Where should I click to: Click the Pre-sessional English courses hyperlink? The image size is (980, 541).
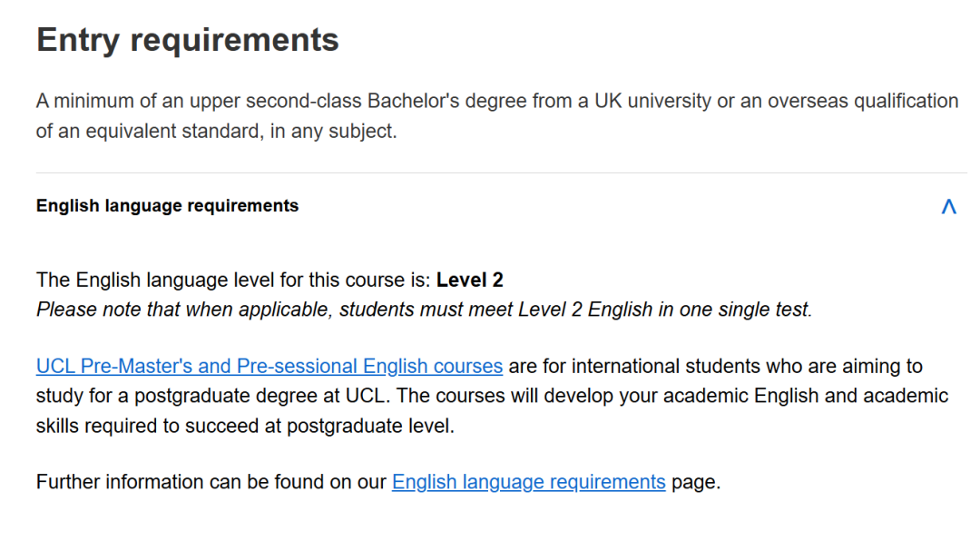coord(269,365)
